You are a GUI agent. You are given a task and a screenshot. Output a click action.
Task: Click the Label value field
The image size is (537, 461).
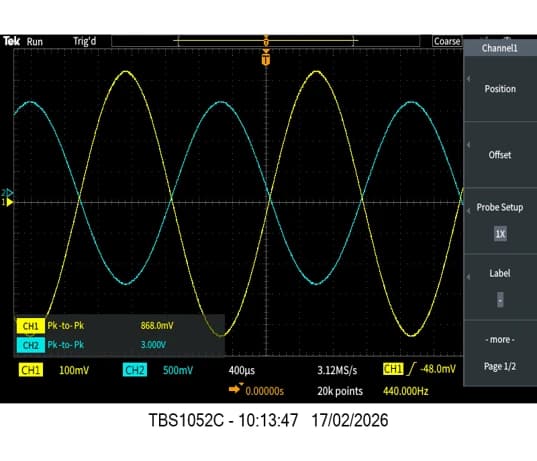point(500,300)
